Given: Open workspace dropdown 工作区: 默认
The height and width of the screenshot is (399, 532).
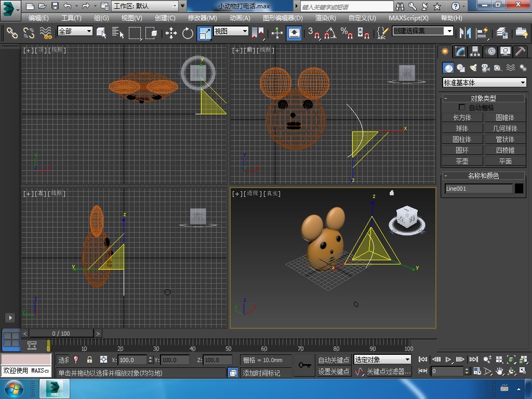Looking at the screenshot, I should pyautogui.click(x=145, y=6).
